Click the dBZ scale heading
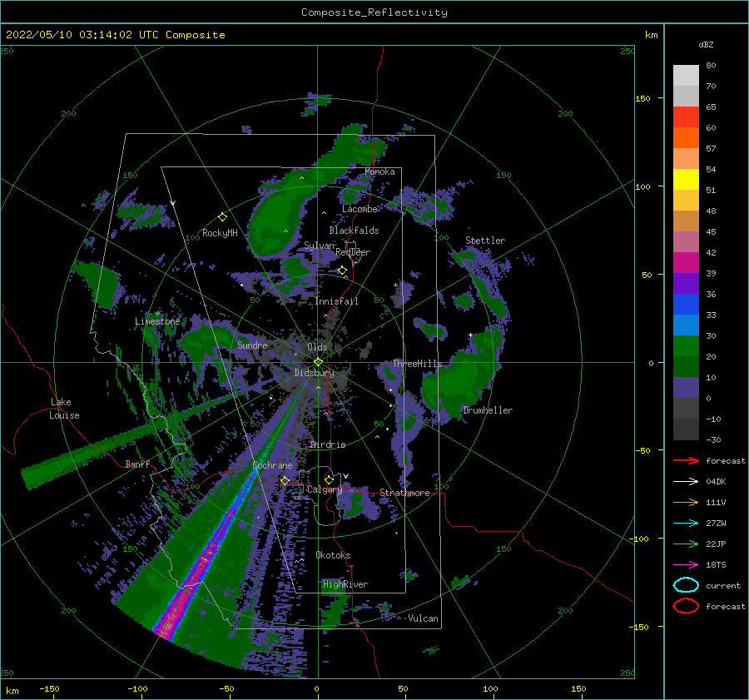Viewport: 749px width, 700px height. pyautogui.click(x=706, y=44)
